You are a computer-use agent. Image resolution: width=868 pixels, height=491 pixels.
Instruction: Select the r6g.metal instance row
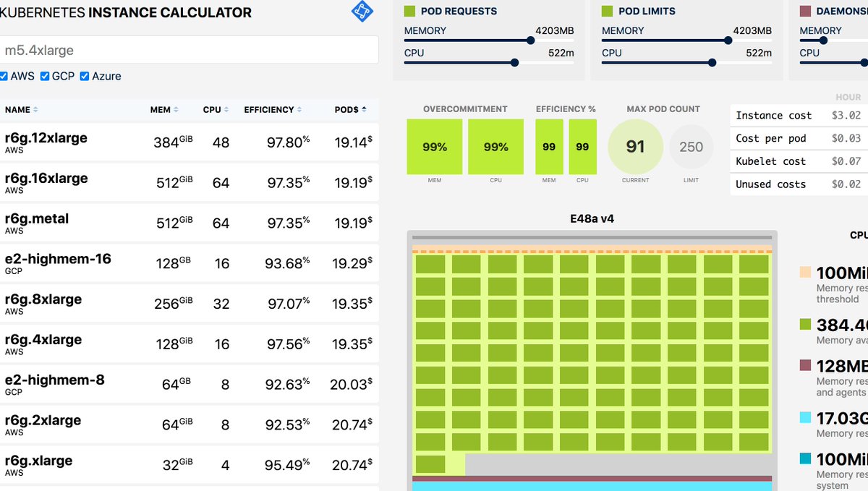(x=189, y=223)
